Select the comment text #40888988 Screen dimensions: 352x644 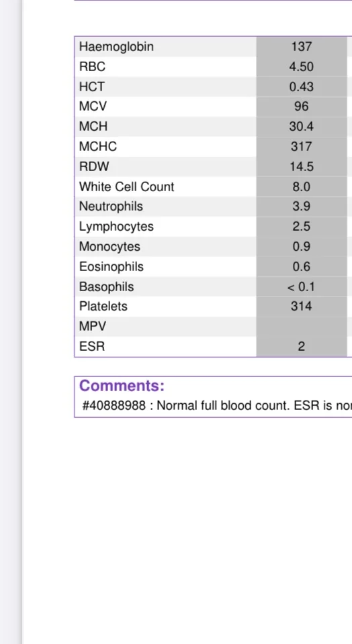(114, 406)
